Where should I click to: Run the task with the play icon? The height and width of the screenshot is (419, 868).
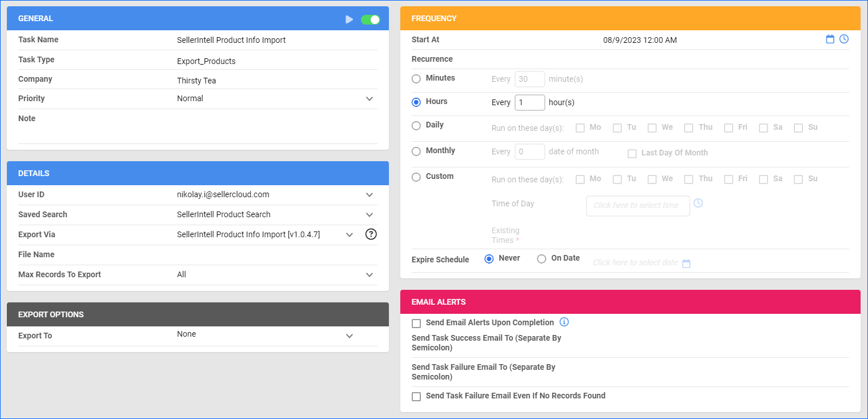[349, 19]
